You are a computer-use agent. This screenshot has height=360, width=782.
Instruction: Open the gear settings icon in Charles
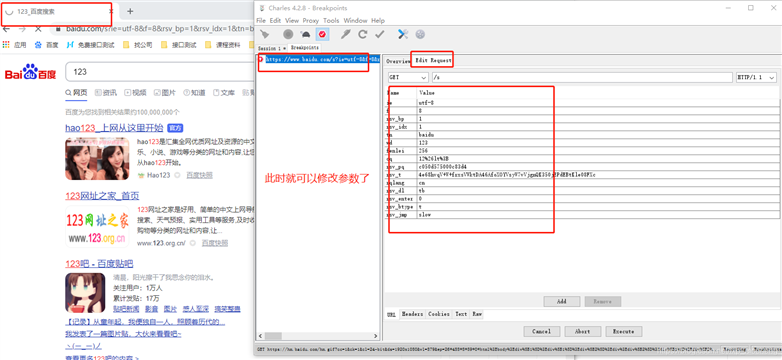tap(420, 34)
